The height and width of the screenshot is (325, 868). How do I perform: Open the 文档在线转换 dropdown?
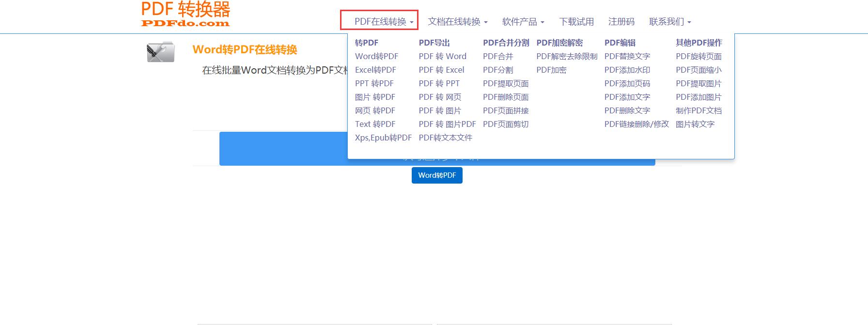(x=457, y=22)
